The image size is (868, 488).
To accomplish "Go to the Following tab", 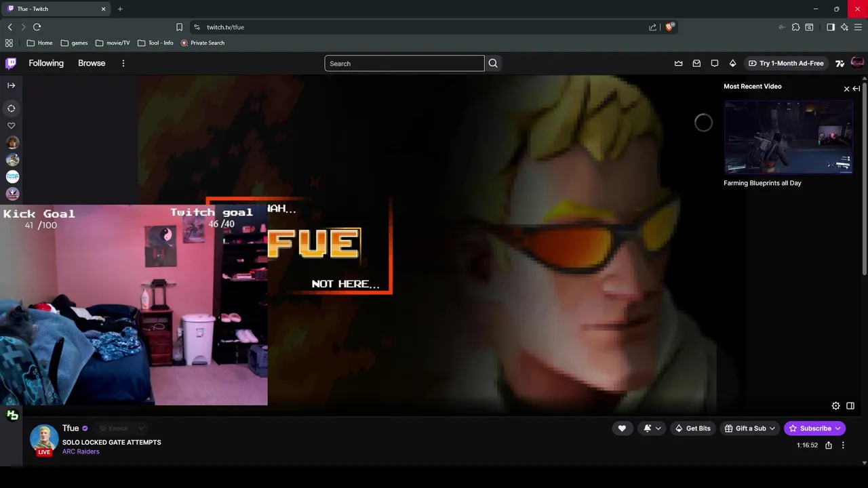I will tap(46, 63).
